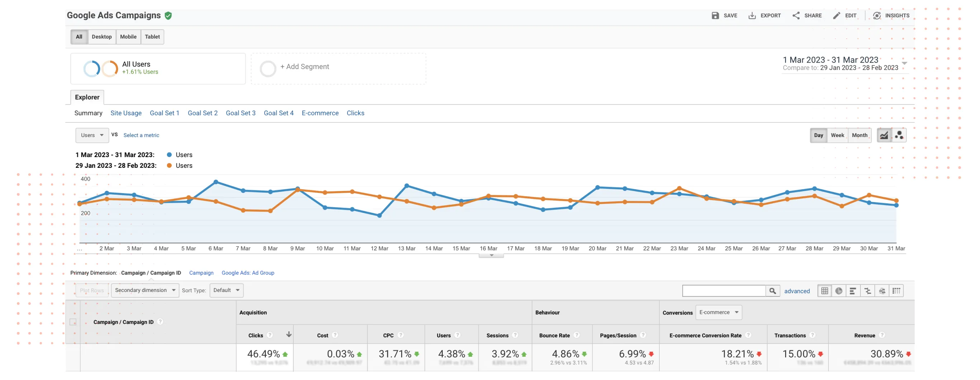
Task: Click the advanced filter link
Action: pos(797,291)
